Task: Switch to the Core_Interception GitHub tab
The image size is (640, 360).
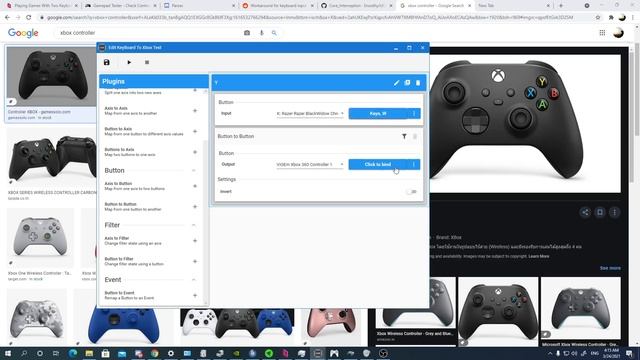Action: pos(357,6)
